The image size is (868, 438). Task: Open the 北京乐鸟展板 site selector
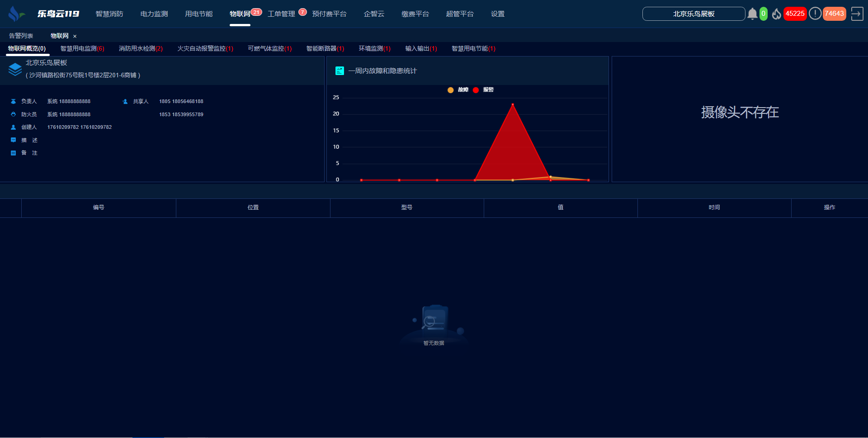click(693, 14)
